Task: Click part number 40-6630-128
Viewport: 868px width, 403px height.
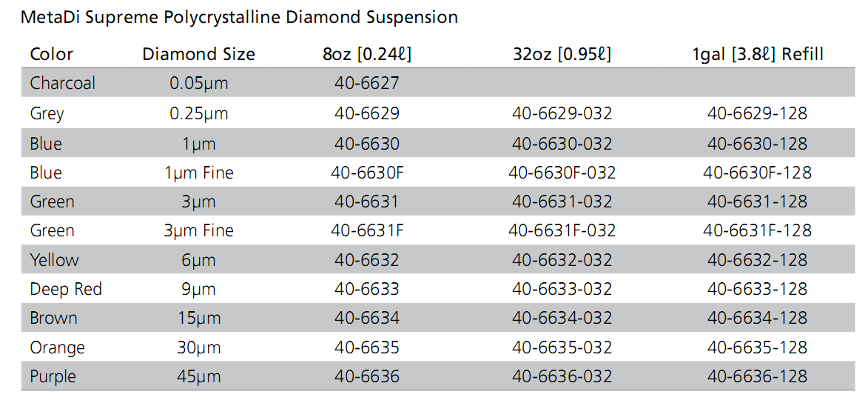Action: click(757, 144)
